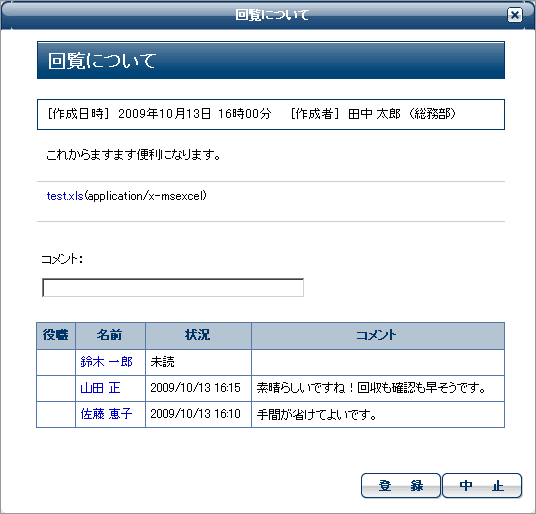The height and width of the screenshot is (514, 536).
Task: Click the 役職 column header
Action: 56,335
